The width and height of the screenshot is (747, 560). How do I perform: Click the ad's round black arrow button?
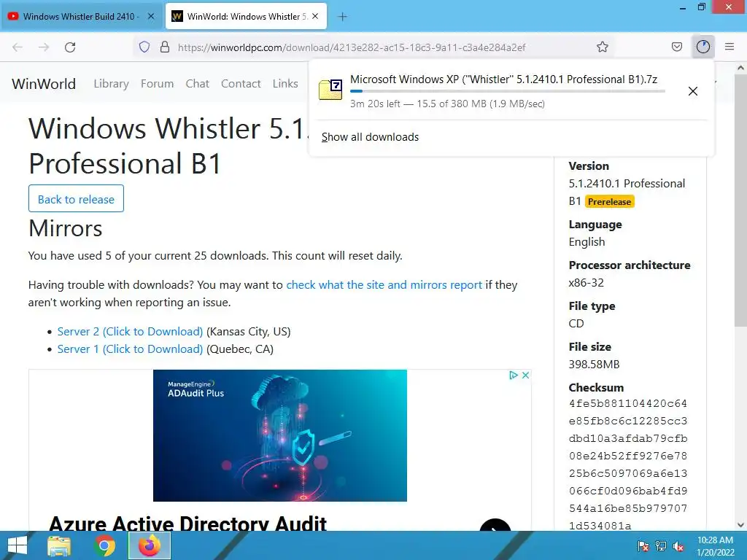click(x=495, y=525)
